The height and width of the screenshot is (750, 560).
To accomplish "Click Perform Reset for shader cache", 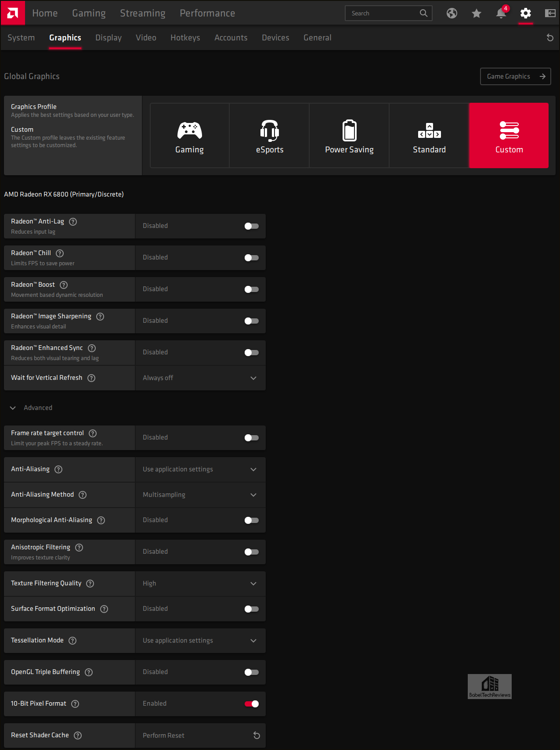I will 200,736.
